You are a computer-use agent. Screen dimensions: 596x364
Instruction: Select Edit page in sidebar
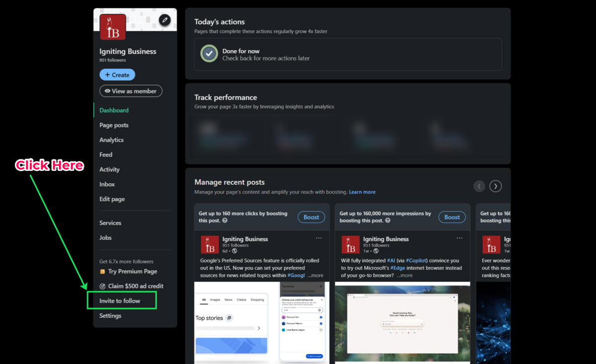click(112, 199)
